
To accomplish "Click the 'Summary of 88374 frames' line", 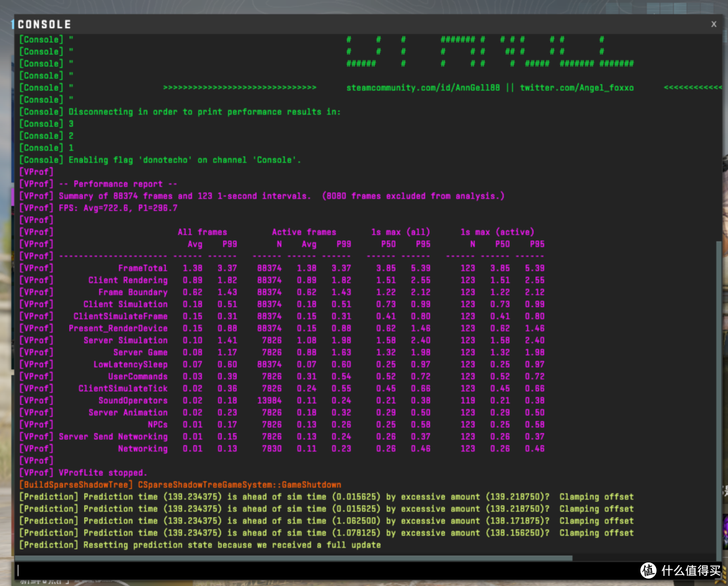I will (262, 196).
